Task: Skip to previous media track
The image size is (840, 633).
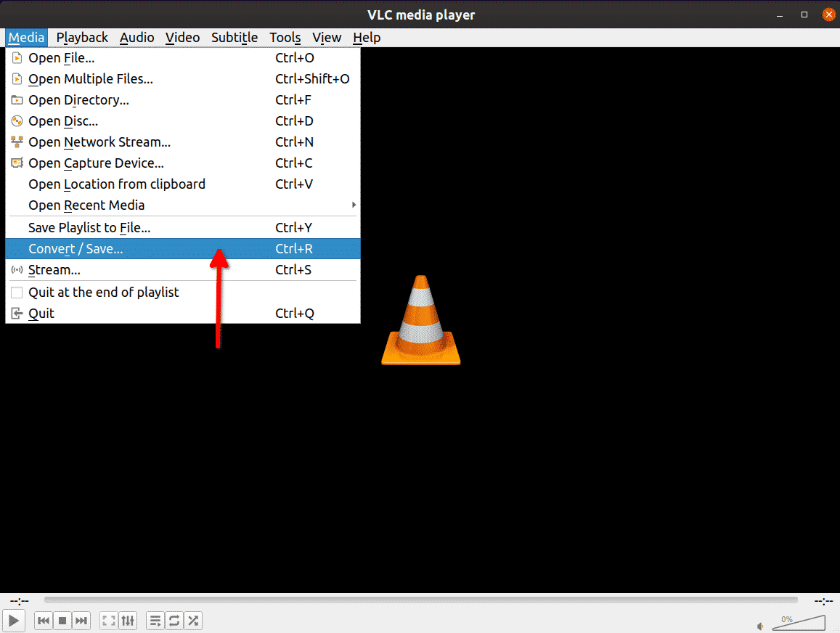Action: point(44,621)
